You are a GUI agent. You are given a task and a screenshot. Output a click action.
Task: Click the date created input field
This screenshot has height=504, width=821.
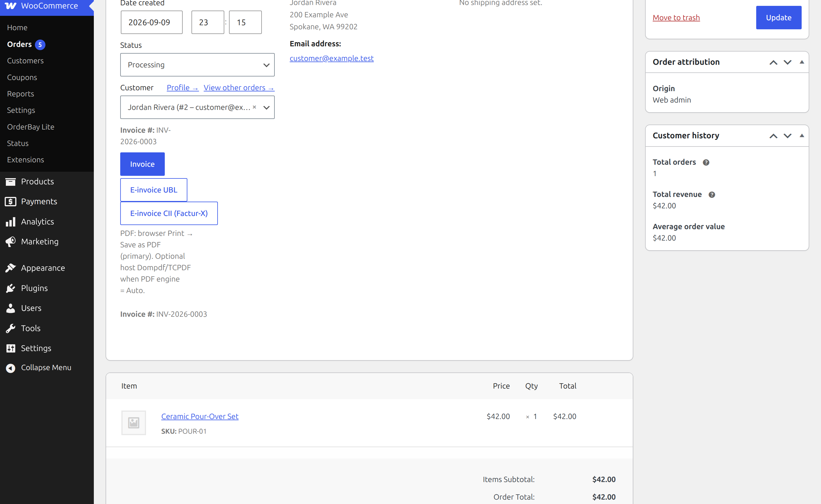tap(152, 22)
